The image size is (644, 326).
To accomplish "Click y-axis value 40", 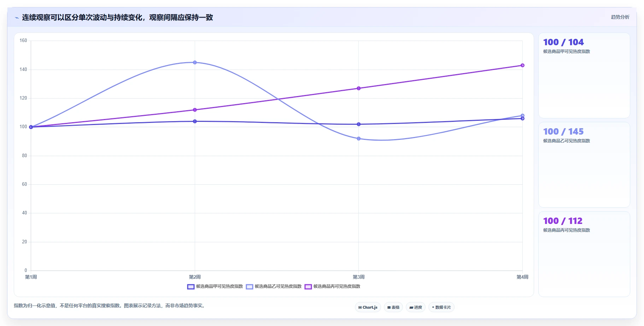I will coord(24,213).
